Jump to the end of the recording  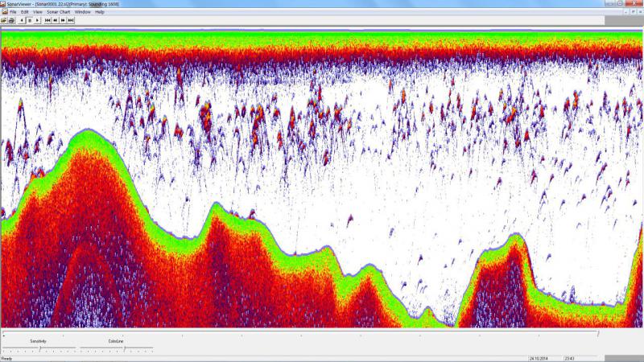point(70,20)
